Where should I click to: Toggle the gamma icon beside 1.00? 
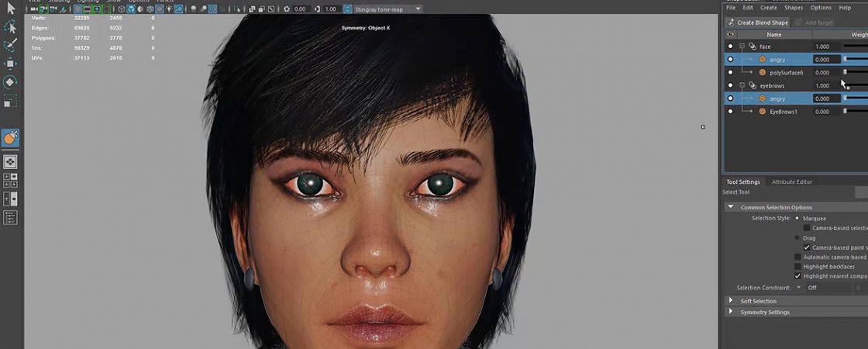click(x=317, y=9)
